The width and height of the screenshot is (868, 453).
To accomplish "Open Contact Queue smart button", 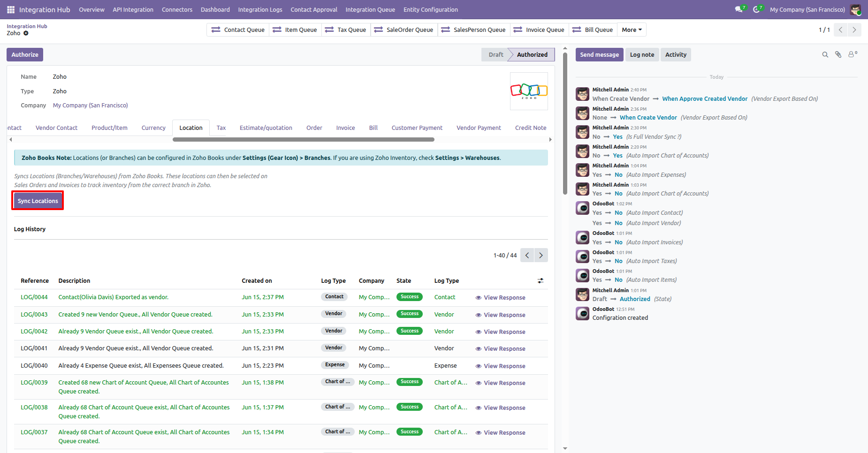I will coord(238,30).
